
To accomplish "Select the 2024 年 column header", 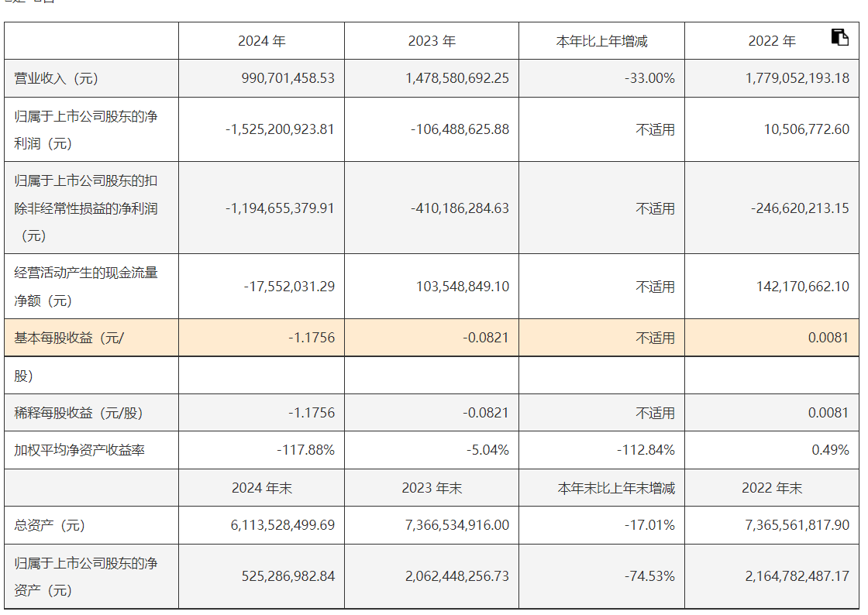I will tap(262, 41).
